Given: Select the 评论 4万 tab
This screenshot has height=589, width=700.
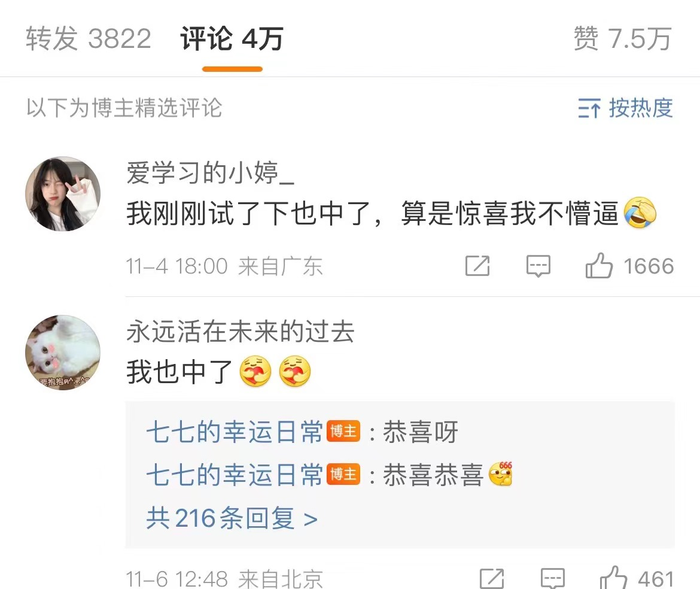Looking at the screenshot, I should (x=232, y=38).
